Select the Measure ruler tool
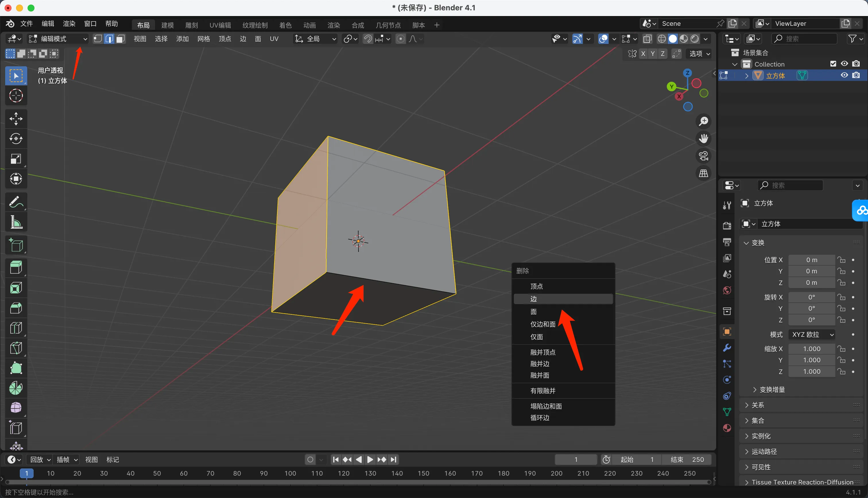Image resolution: width=868 pixels, height=498 pixels. pyautogui.click(x=16, y=222)
